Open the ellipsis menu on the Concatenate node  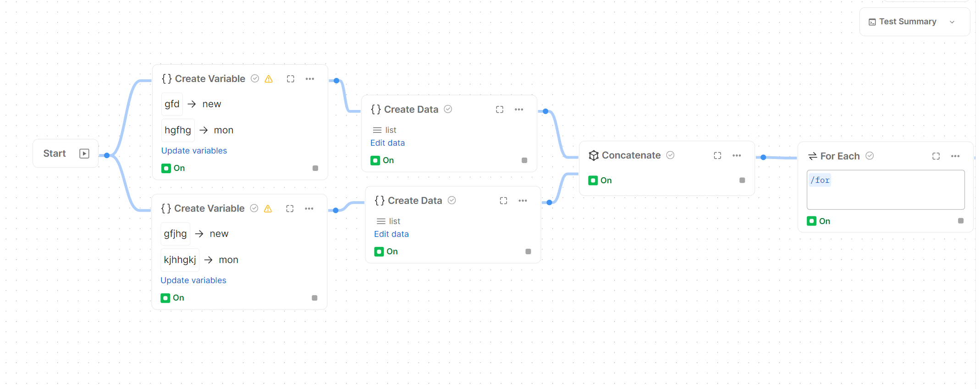click(x=737, y=155)
